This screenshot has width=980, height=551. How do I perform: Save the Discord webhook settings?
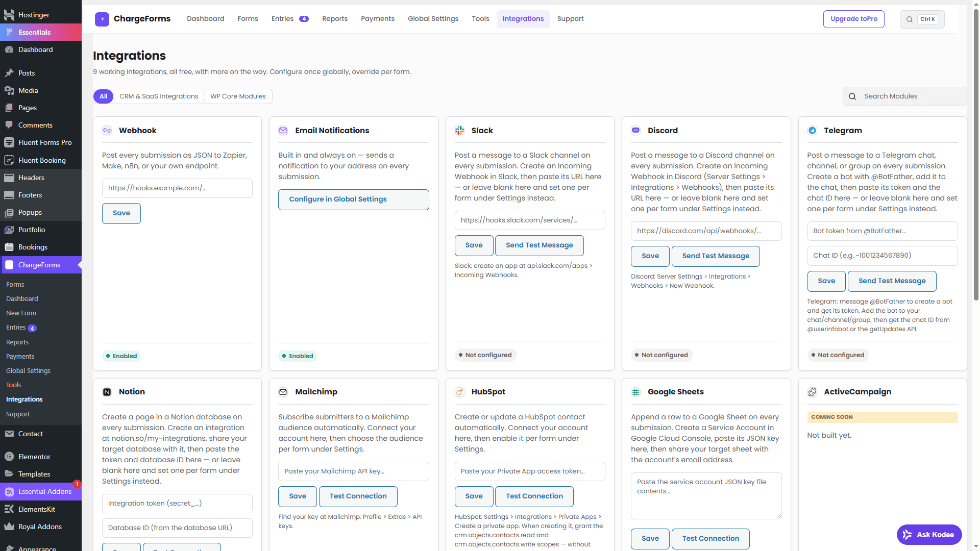point(650,256)
